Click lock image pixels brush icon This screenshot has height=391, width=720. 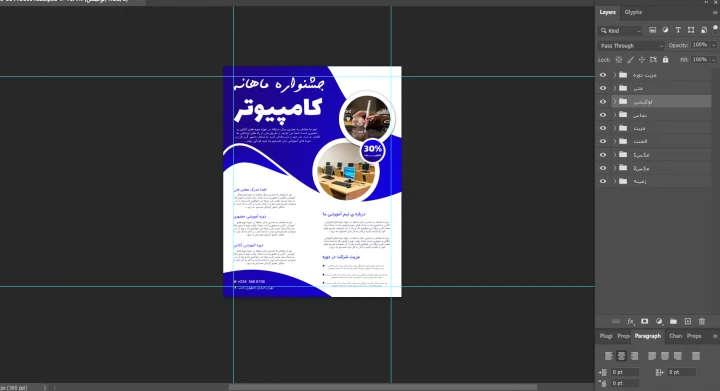(630, 60)
